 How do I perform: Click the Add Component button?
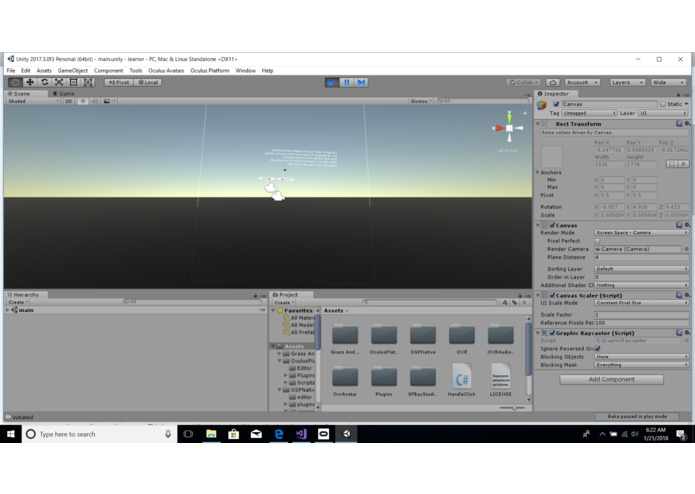coord(611,379)
